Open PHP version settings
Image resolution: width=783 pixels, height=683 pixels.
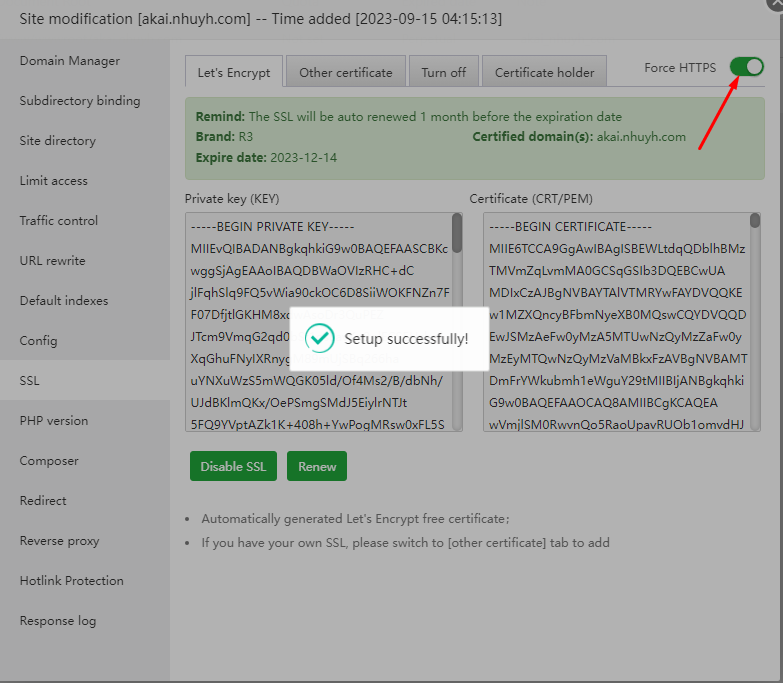(85, 420)
